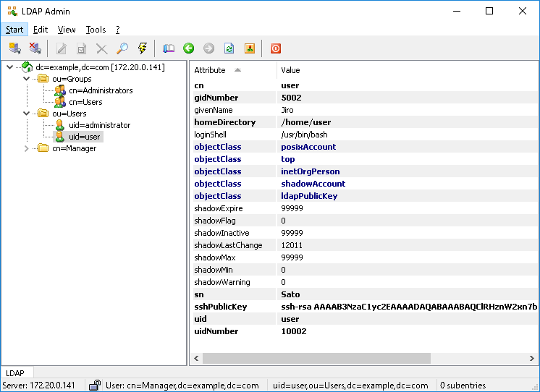This screenshot has width=540, height=392.
Task: Select the ou=Groups tree entry
Action: pyautogui.click(x=72, y=79)
